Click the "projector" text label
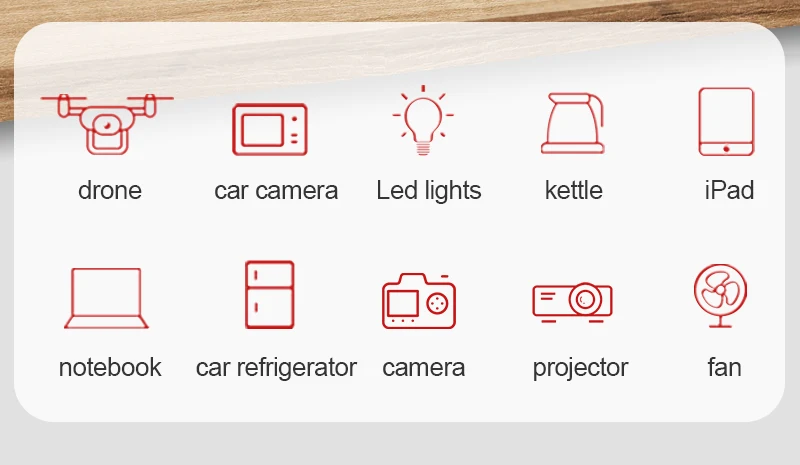This screenshot has width=800, height=465. coord(580,369)
